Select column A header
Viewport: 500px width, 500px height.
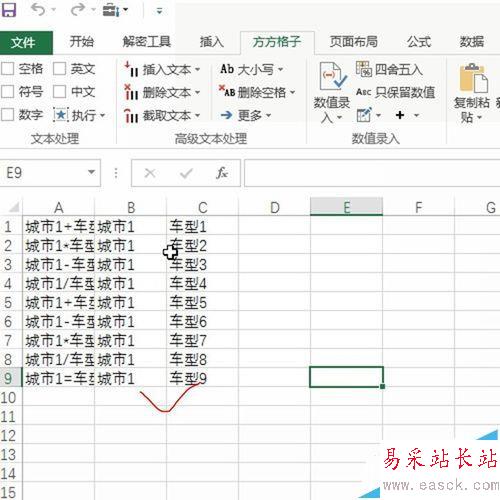pos(59,207)
